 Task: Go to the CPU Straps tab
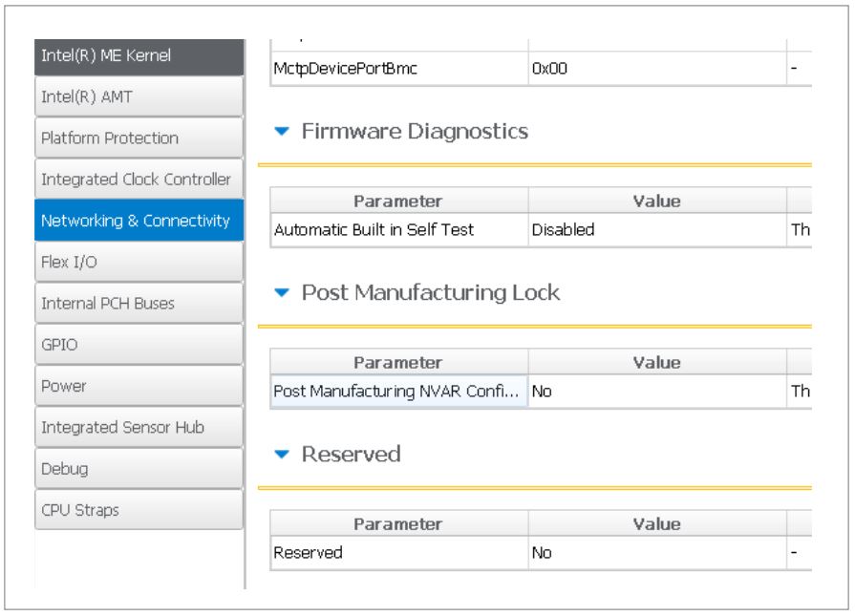[x=139, y=510]
